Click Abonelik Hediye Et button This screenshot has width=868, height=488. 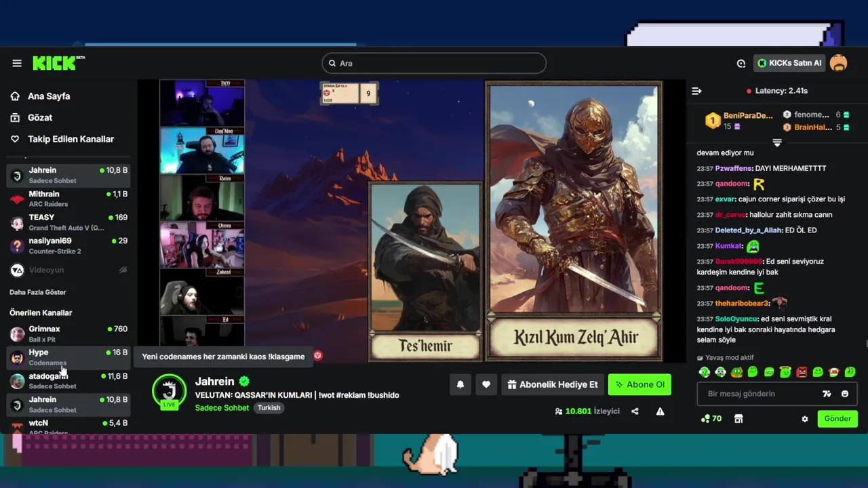tap(553, 384)
